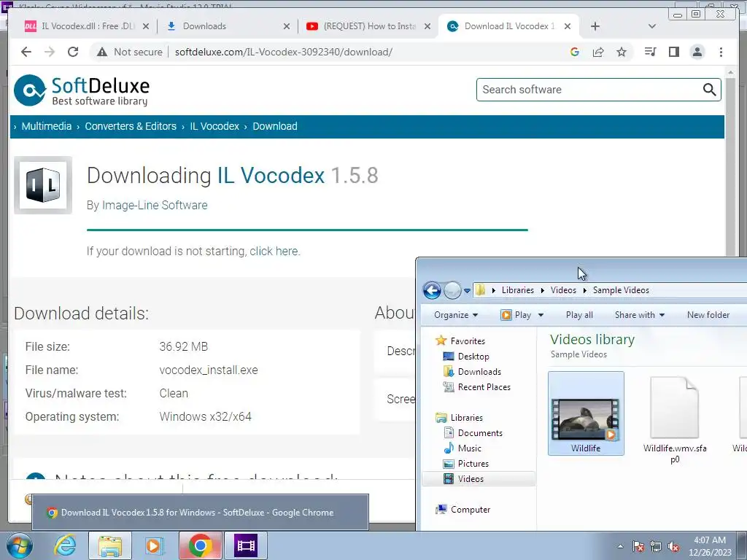This screenshot has height=560, width=747.
Task: Click Back button in Explorer window
Action: [432, 290]
